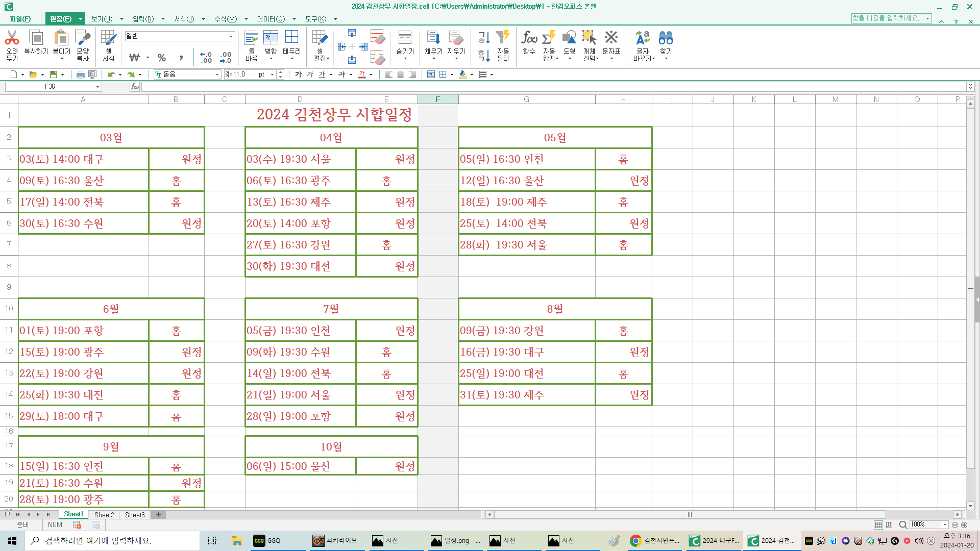Image resolution: width=980 pixels, height=551 pixels.
Task: Click the 개체 선택 object select icon
Action: point(590,38)
